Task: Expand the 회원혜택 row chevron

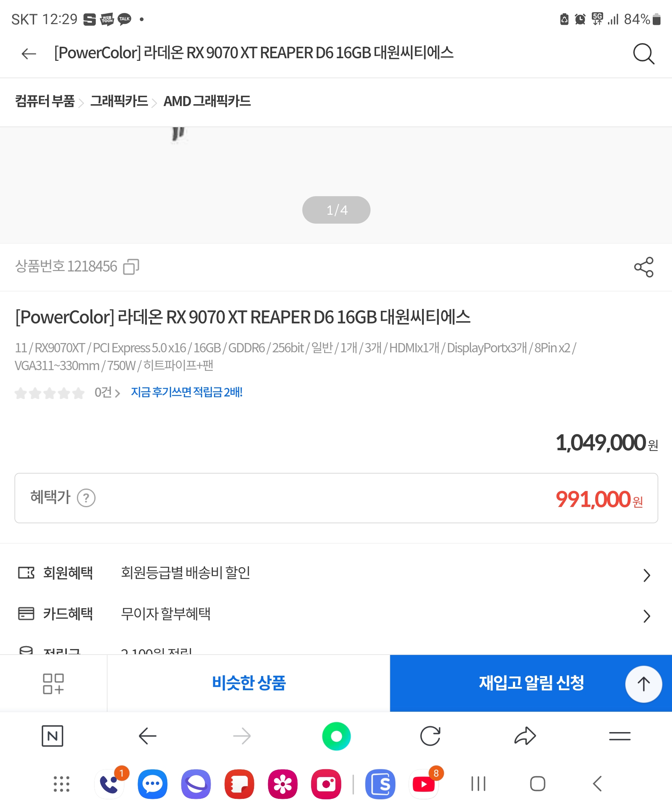Action: coord(647,575)
